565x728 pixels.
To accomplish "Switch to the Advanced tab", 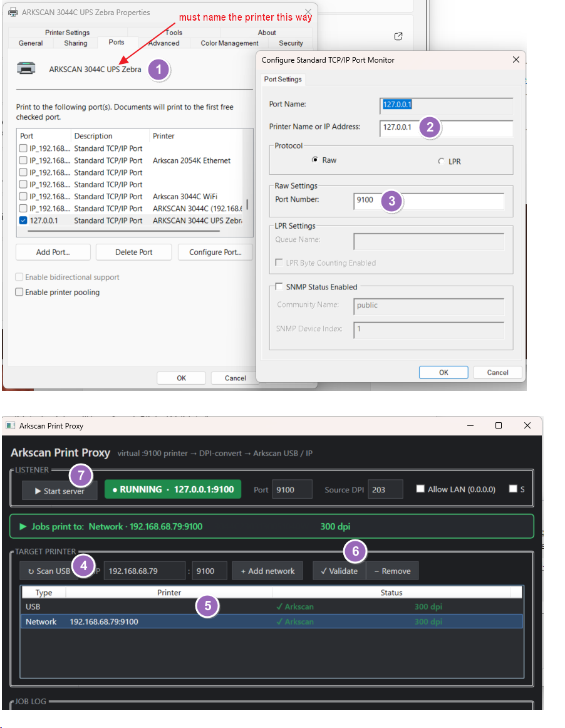I will [163, 43].
